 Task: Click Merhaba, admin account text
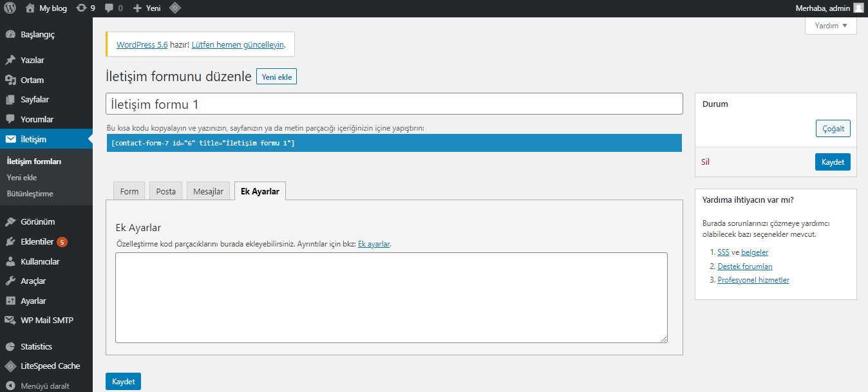pos(823,8)
